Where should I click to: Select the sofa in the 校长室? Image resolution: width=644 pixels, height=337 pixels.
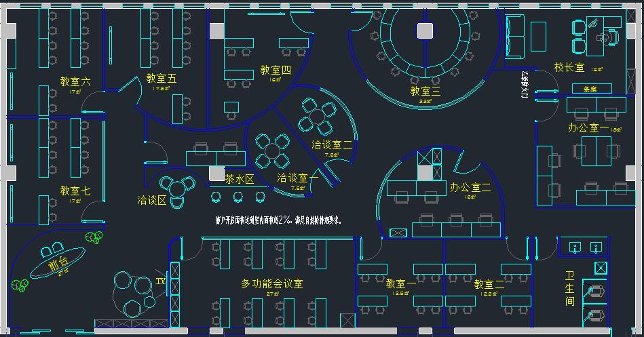click(516, 36)
